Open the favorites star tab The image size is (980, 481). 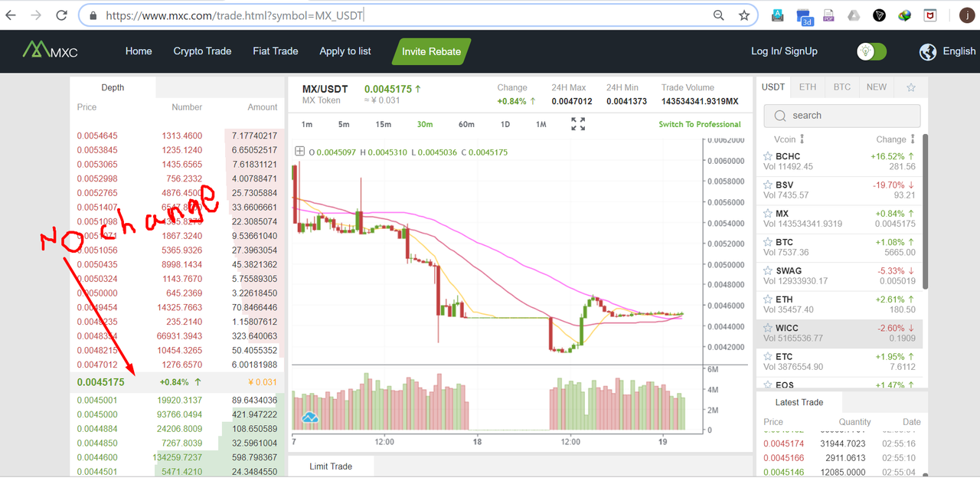[911, 87]
